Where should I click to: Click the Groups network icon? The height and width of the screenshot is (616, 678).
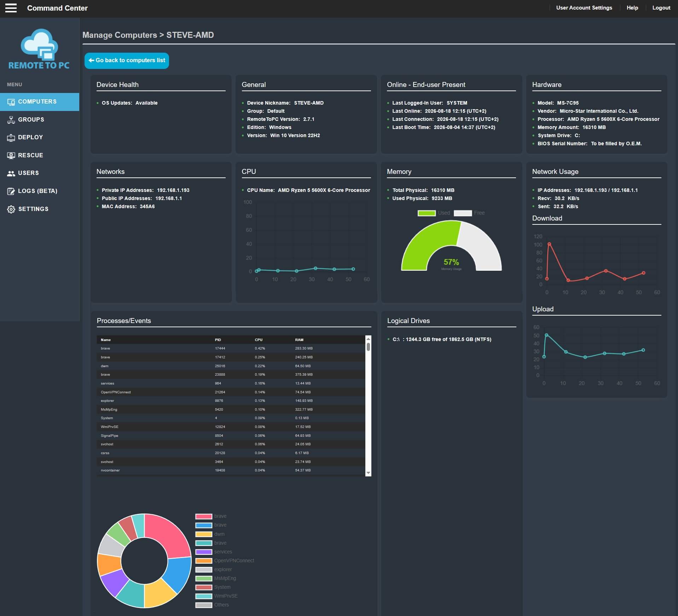click(11, 120)
